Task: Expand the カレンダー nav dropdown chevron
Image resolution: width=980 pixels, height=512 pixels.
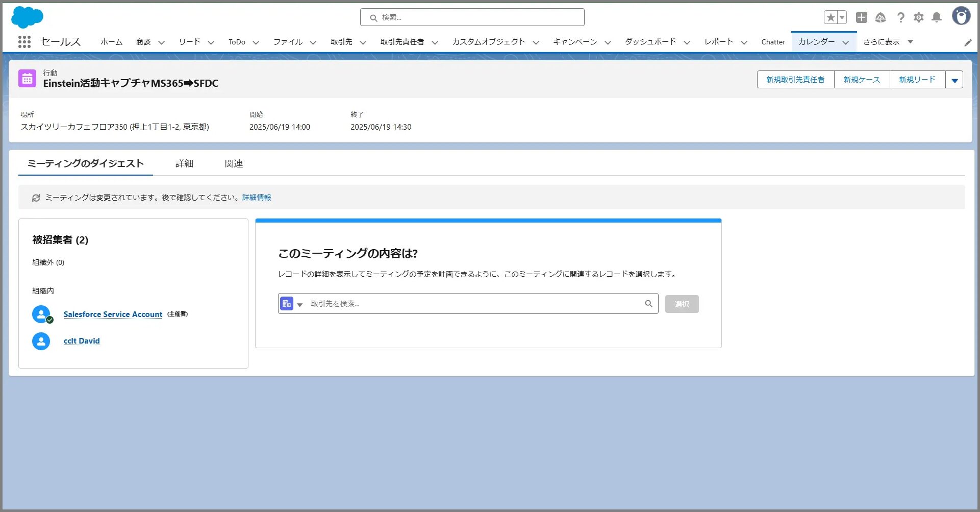Action: [845, 42]
